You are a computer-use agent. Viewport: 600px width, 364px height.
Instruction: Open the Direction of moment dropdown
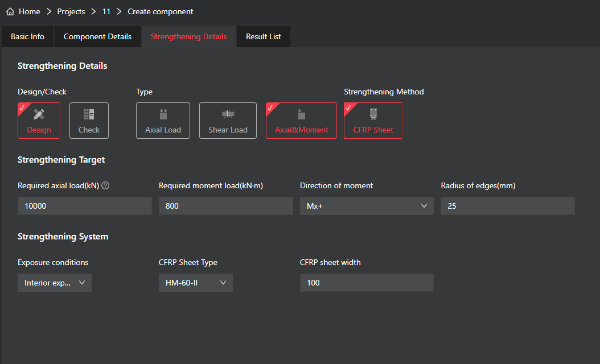[367, 206]
